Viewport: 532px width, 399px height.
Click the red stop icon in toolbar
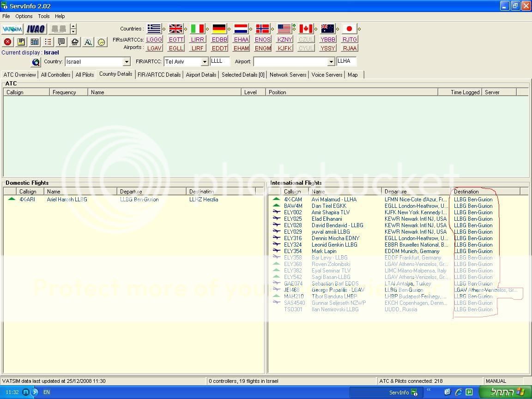tap(8, 42)
